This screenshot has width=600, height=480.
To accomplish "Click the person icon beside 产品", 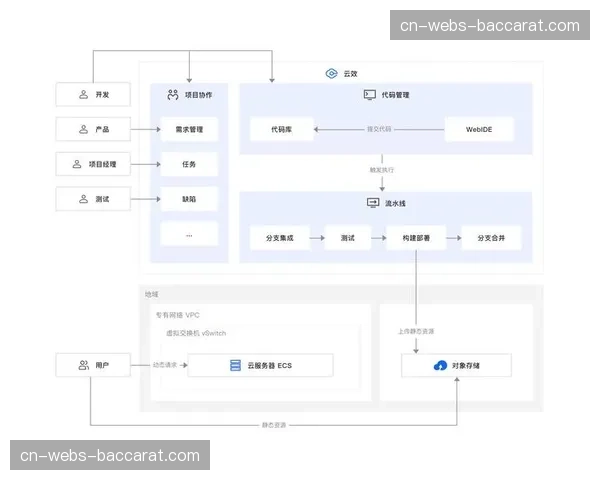I will pyautogui.click(x=84, y=130).
